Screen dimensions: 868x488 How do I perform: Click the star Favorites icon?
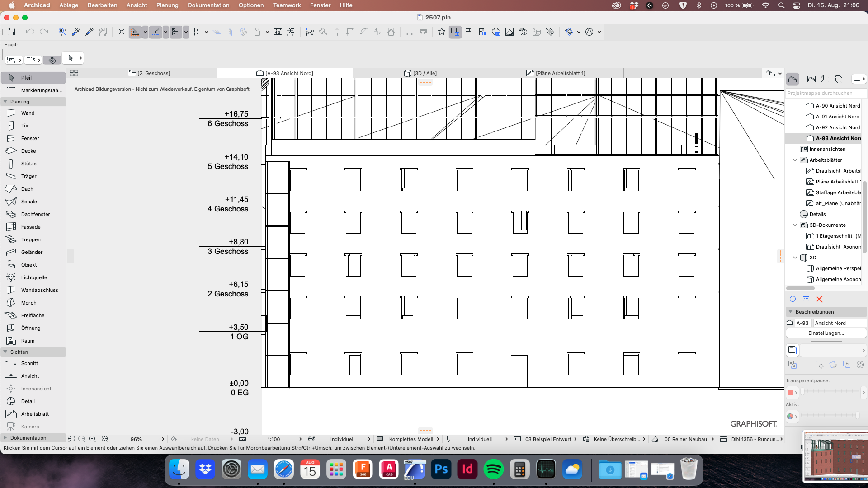pyautogui.click(x=442, y=32)
